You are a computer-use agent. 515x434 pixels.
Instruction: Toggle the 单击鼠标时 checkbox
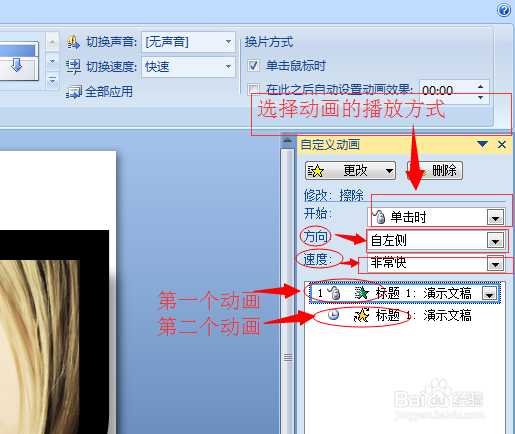(253, 65)
